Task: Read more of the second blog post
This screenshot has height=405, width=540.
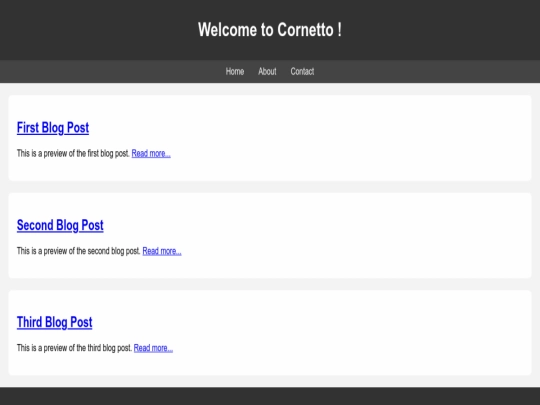Action: point(162,251)
